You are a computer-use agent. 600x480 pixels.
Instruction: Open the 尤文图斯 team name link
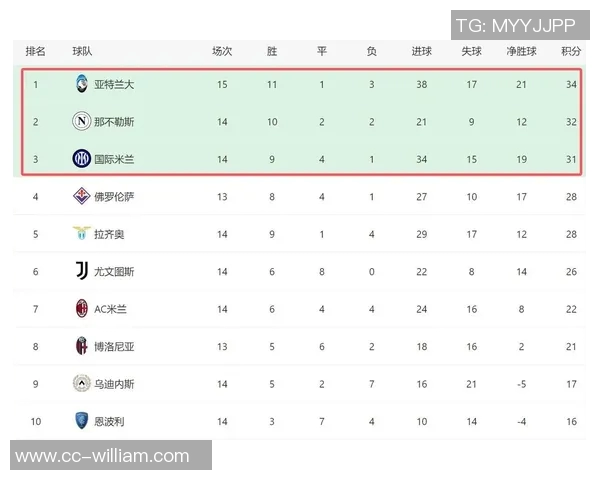(114, 271)
